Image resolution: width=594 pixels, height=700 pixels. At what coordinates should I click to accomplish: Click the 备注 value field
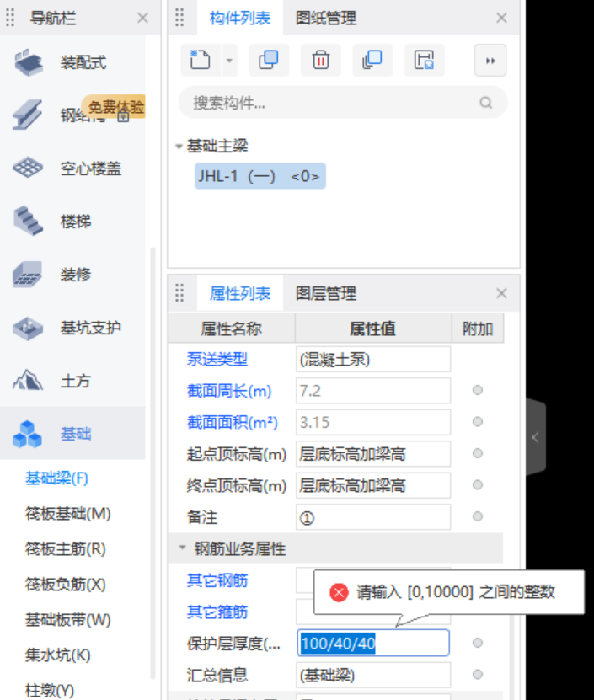point(373,517)
